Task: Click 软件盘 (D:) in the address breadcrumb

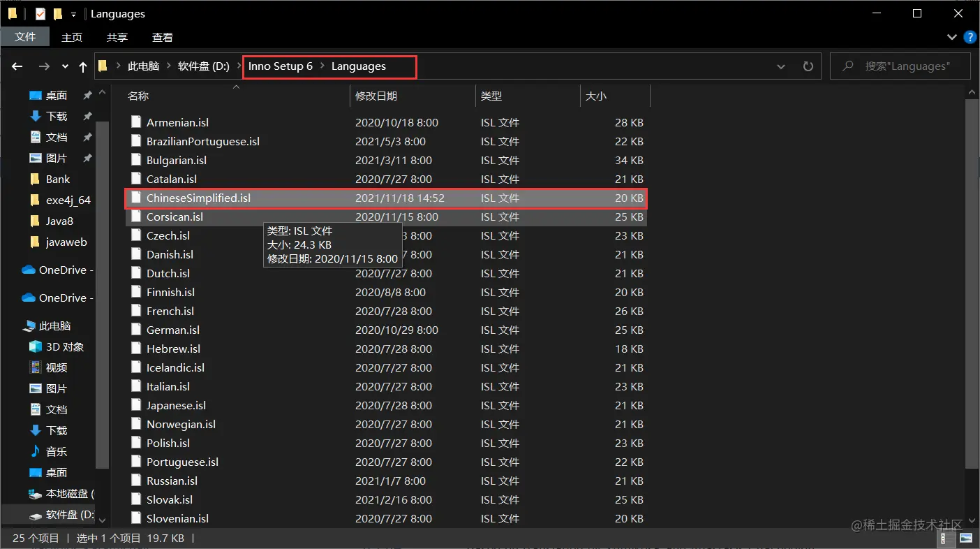Action: [204, 66]
